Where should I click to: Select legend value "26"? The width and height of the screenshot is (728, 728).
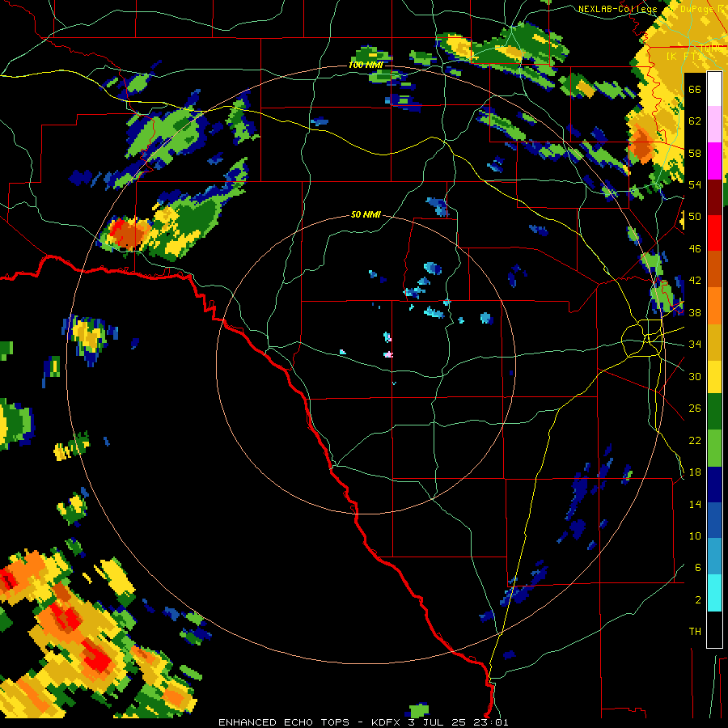coord(695,408)
